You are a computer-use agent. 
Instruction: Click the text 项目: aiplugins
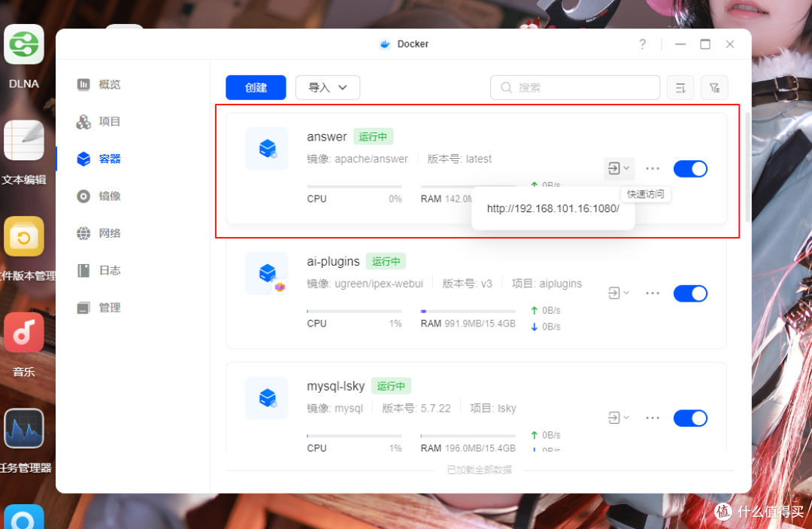click(547, 284)
